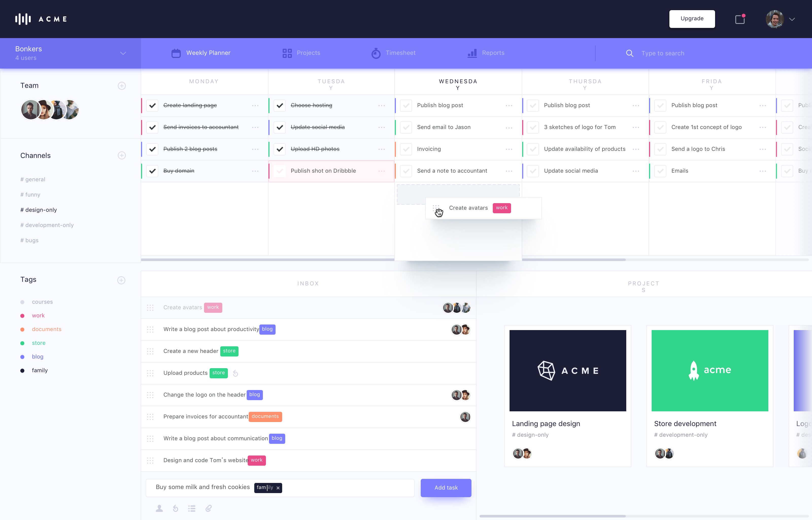Select the 'work' color tag swatch
Screen dimensions: 812x520
[x=22, y=316]
